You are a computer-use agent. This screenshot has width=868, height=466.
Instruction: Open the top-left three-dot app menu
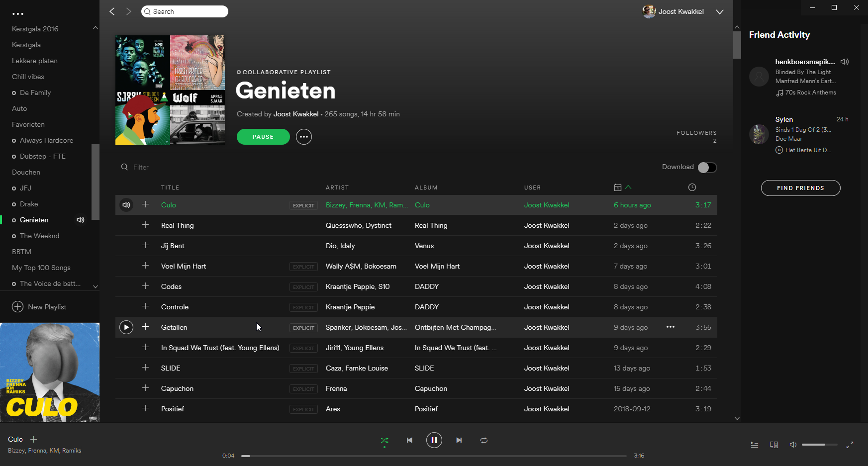[18, 14]
